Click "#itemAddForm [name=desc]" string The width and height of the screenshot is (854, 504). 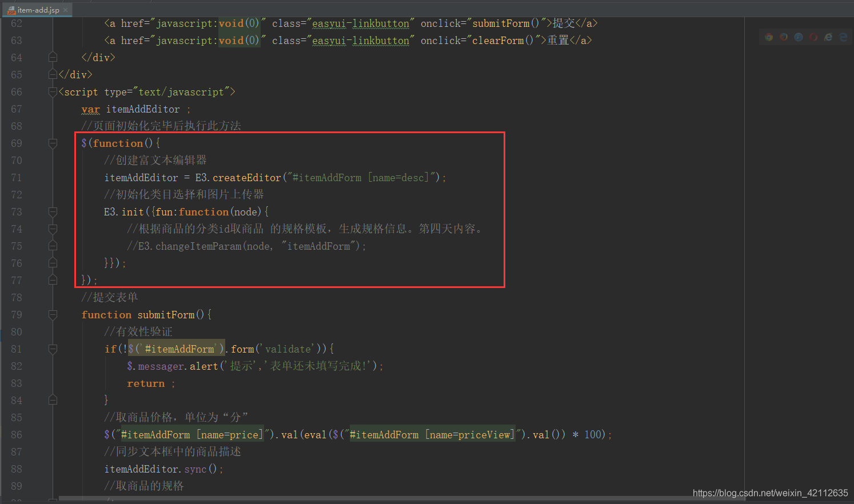pos(361,178)
